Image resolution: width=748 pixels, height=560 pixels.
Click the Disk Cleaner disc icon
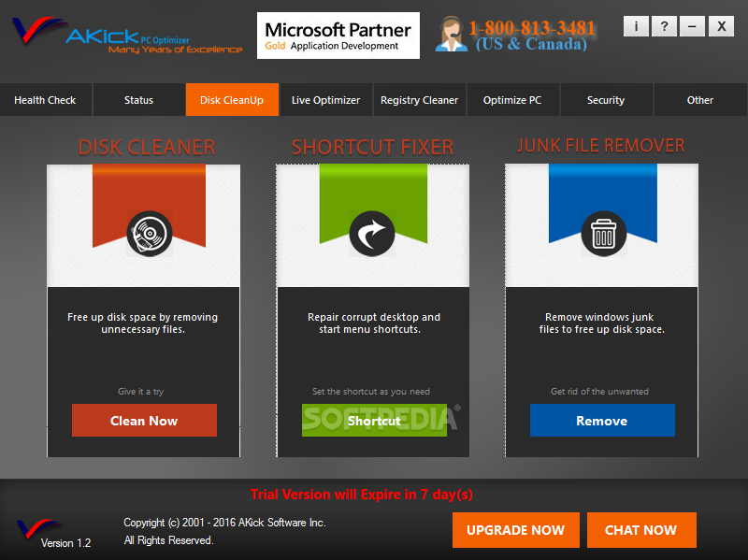(150, 234)
